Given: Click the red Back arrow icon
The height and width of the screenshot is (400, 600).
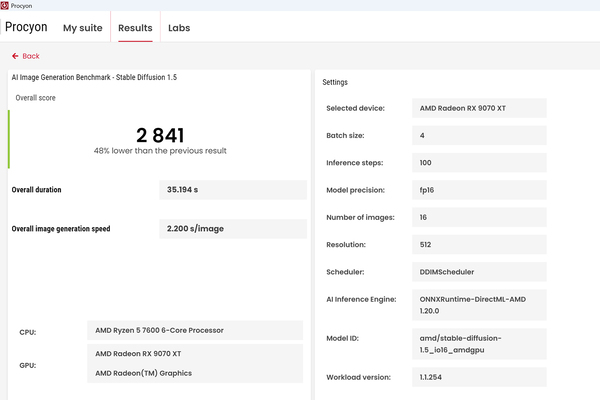Looking at the screenshot, I should pyautogui.click(x=15, y=56).
